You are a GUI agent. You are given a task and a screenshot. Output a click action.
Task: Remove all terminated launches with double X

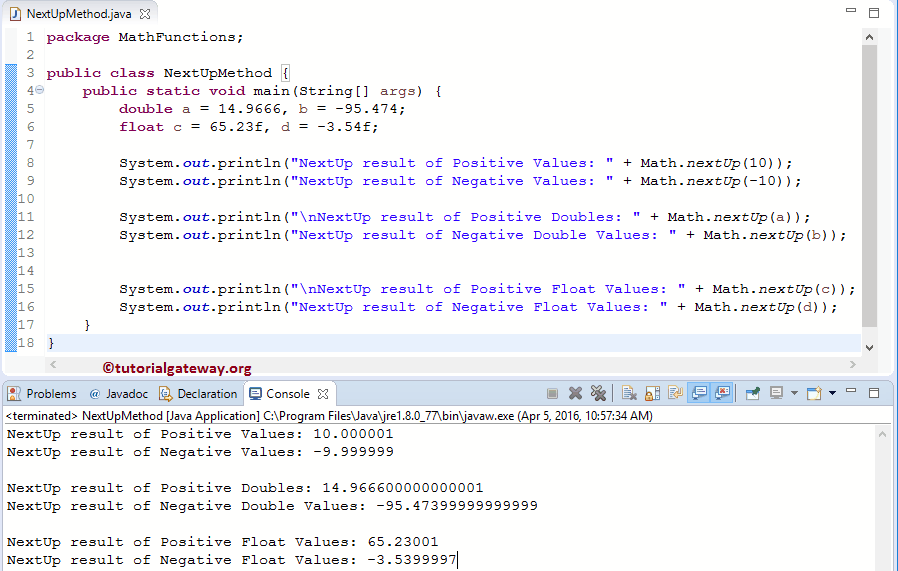click(x=598, y=393)
